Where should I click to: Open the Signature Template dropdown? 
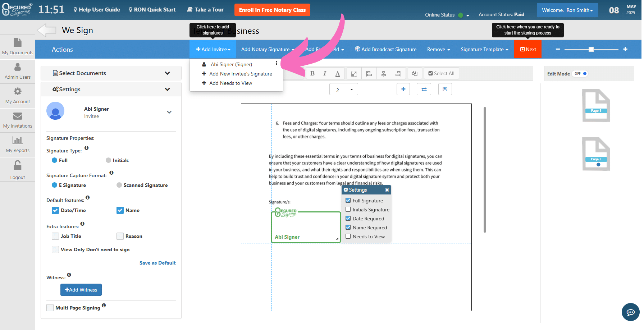click(x=484, y=49)
